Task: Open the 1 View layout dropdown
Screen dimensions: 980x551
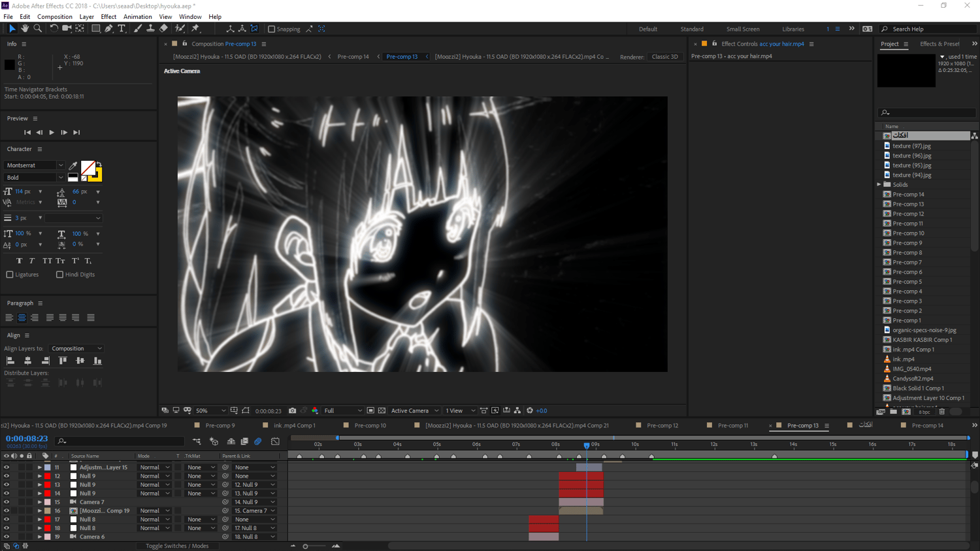Action: click(460, 410)
